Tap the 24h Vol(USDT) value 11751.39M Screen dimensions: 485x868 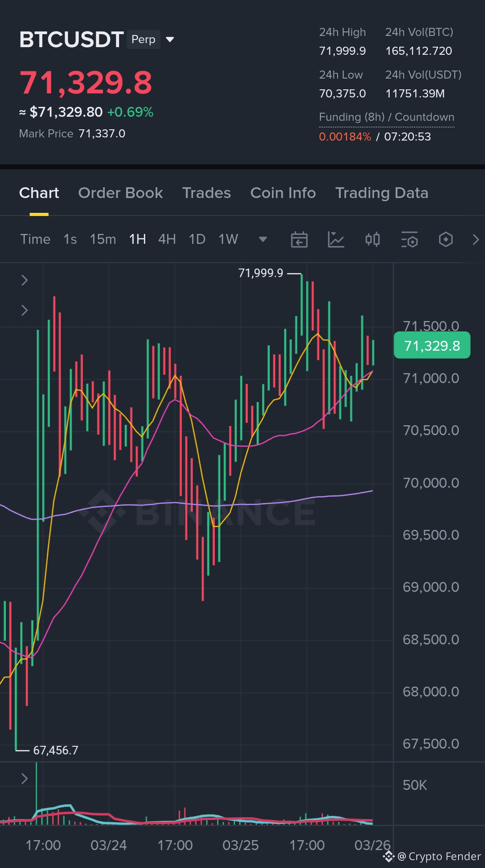pyautogui.click(x=415, y=93)
